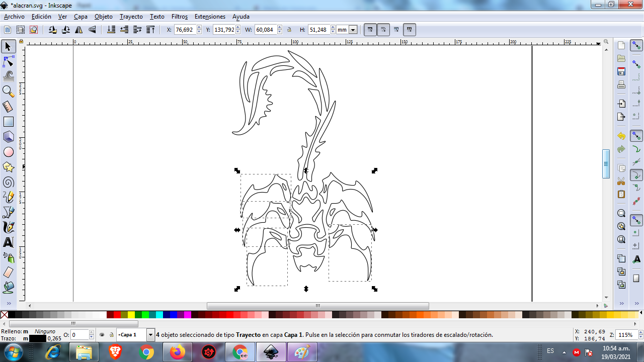Raise selection to top
This screenshot has height=362, width=644.
point(150,30)
